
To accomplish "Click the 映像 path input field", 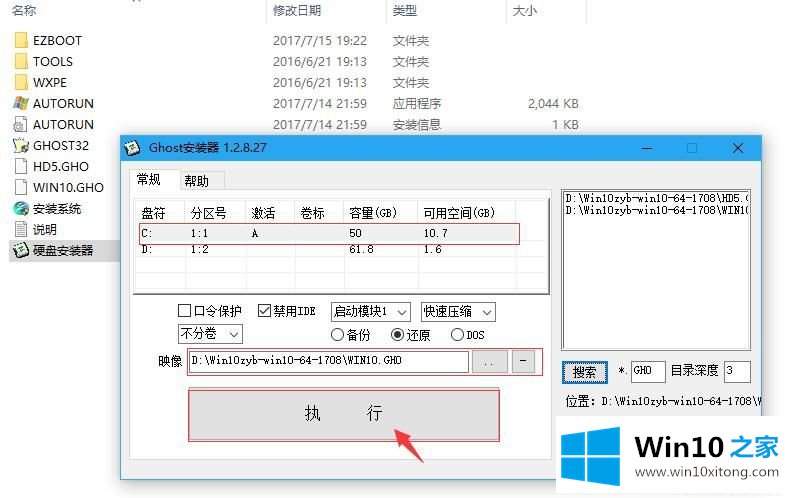I will [x=328, y=361].
